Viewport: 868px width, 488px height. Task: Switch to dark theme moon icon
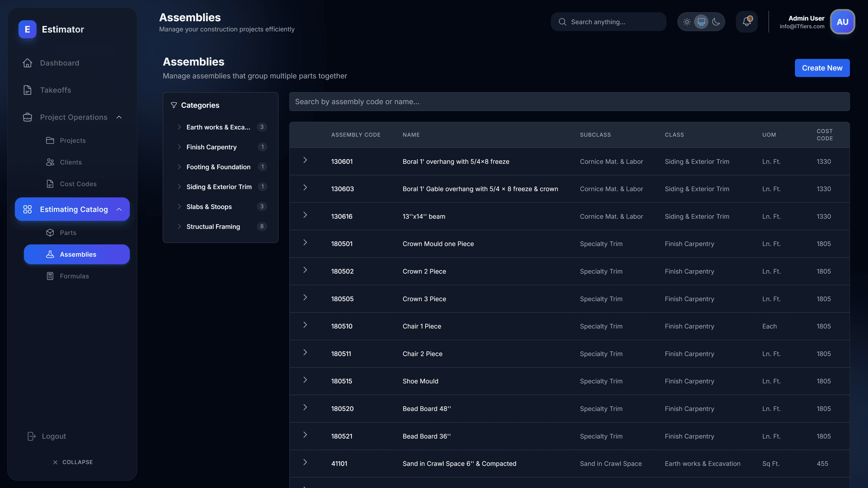[716, 22]
